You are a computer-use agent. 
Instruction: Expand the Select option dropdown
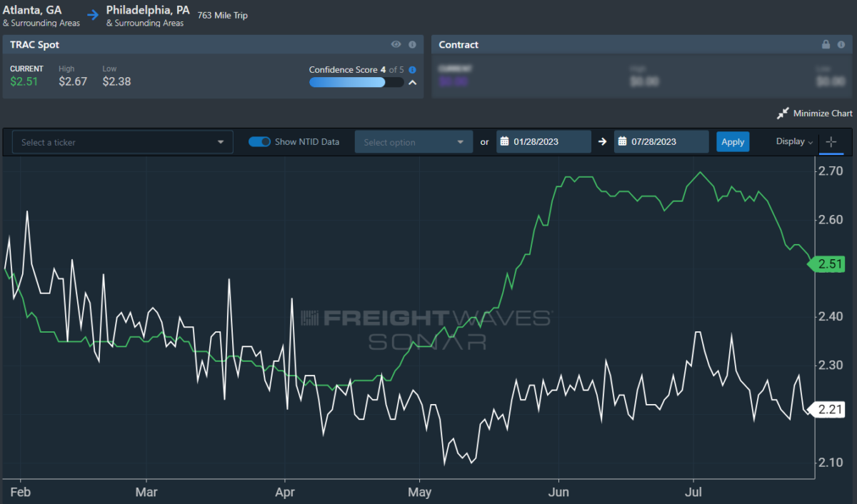414,142
